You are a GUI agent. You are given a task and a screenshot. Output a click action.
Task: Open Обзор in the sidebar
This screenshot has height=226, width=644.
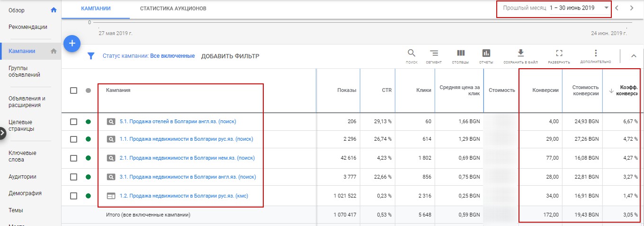pyautogui.click(x=17, y=10)
